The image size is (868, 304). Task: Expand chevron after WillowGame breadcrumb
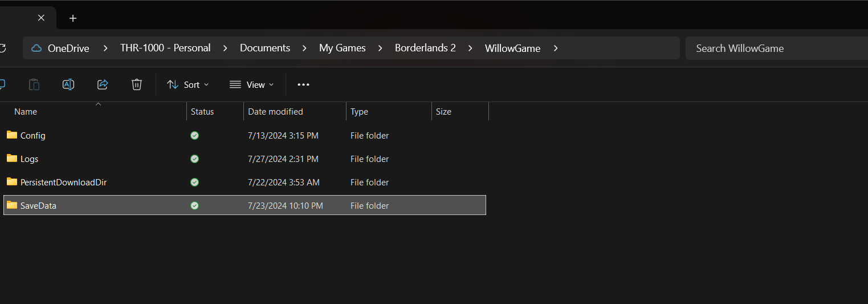[x=556, y=48]
